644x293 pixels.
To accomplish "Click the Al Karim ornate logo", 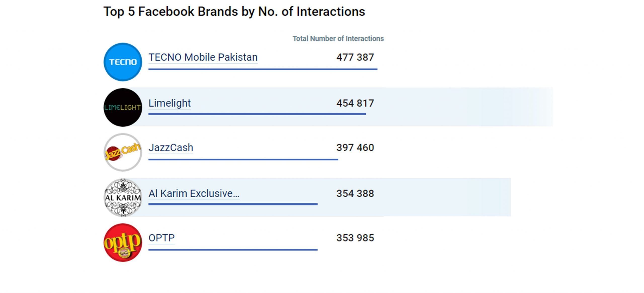I will point(123,198).
